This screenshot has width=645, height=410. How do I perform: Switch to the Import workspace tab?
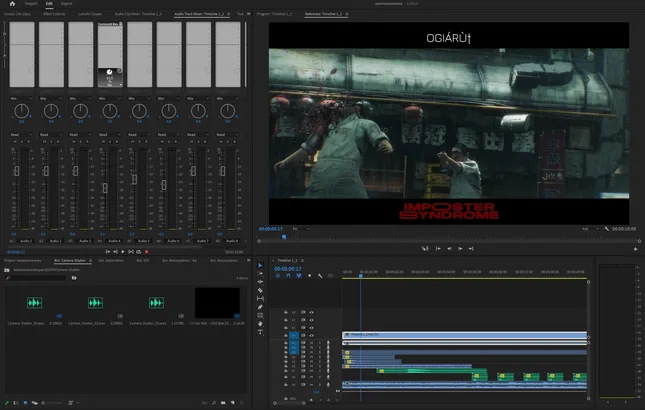(30, 4)
